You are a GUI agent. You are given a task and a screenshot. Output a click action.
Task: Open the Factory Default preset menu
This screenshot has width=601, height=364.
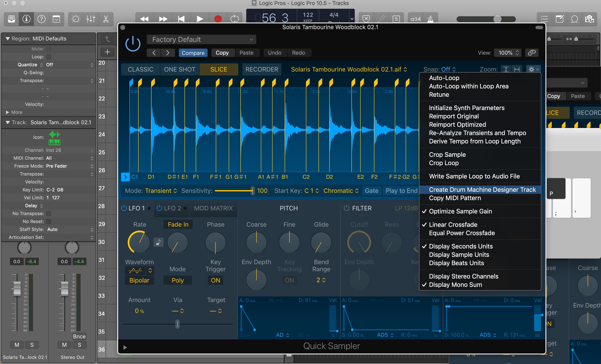pos(201,39)
